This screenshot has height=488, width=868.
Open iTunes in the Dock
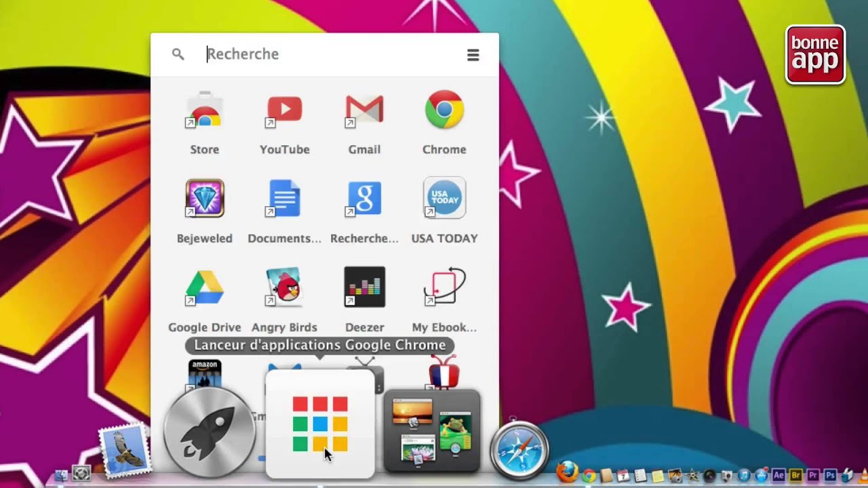[x=744, y=476]
